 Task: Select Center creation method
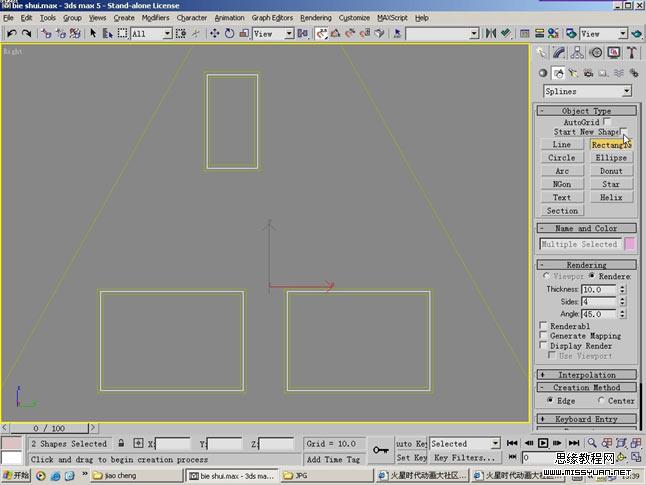(601, 400)
